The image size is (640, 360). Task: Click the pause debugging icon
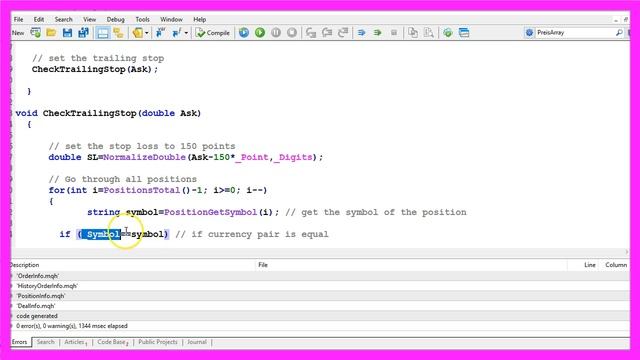(x=276, y=33)
